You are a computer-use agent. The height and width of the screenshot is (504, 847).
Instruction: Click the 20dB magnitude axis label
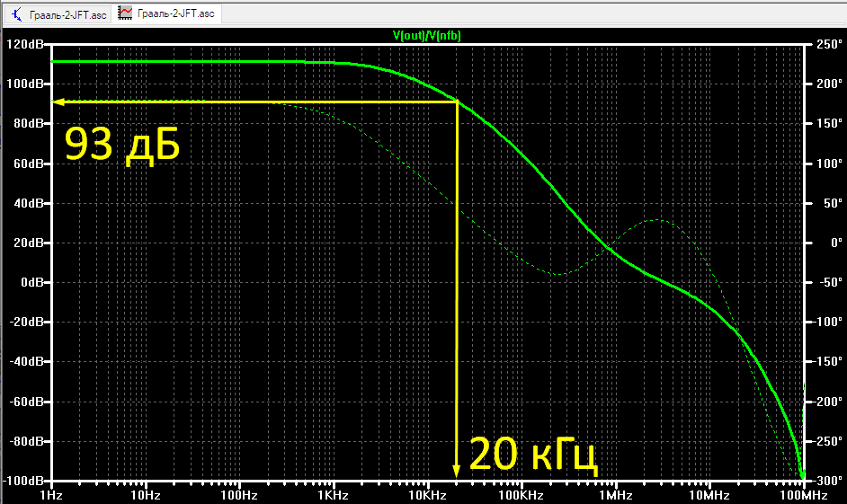tap(28, 243)
